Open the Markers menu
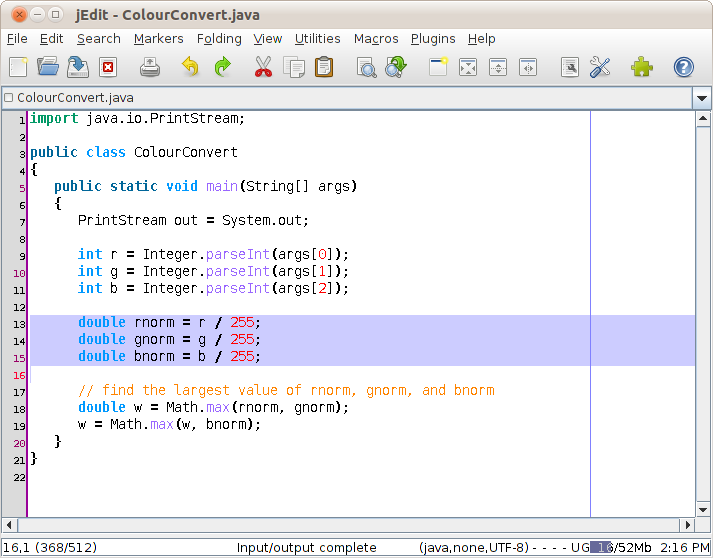The height and width of the screenshot is (558, 713). coord(159,39)
